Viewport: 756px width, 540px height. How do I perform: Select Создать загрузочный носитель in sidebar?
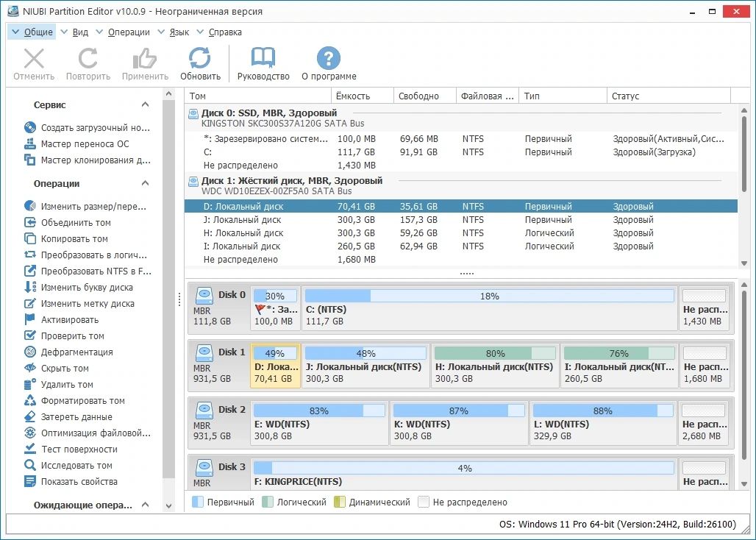point(88,128)
